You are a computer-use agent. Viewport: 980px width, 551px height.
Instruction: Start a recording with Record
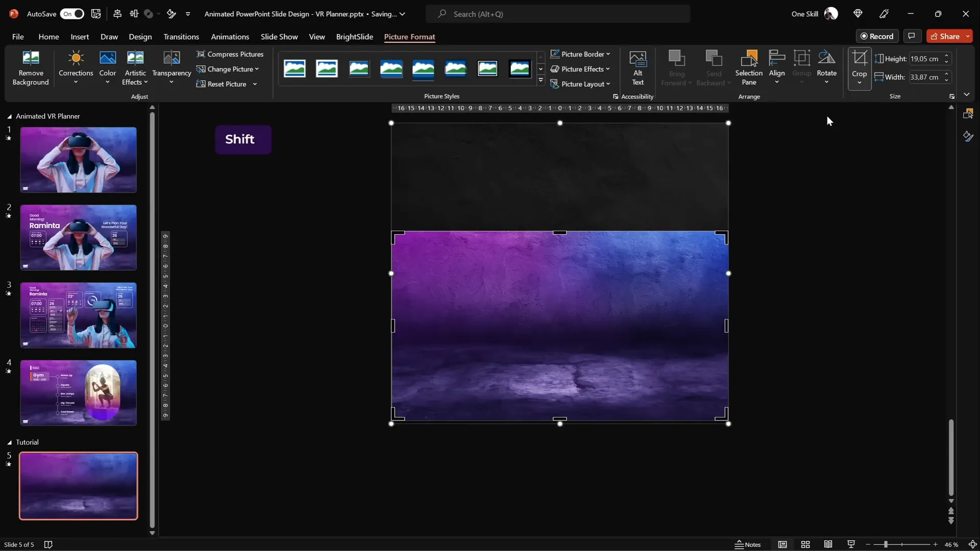(877, 36)
